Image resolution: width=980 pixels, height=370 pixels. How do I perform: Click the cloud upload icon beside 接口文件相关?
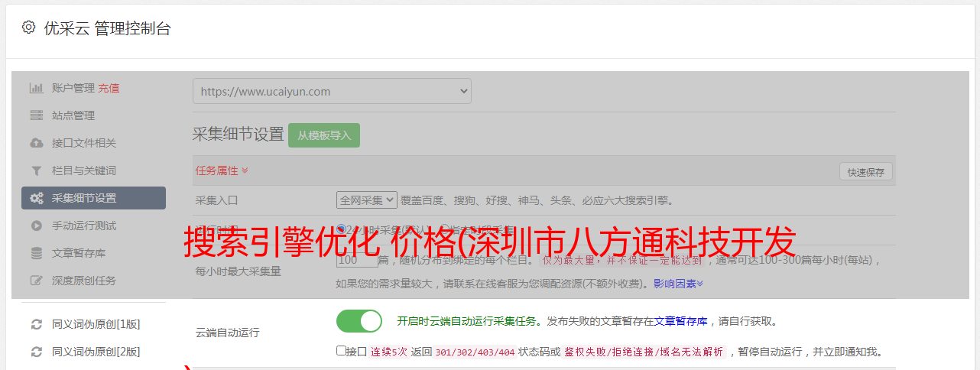click(36, 143)
